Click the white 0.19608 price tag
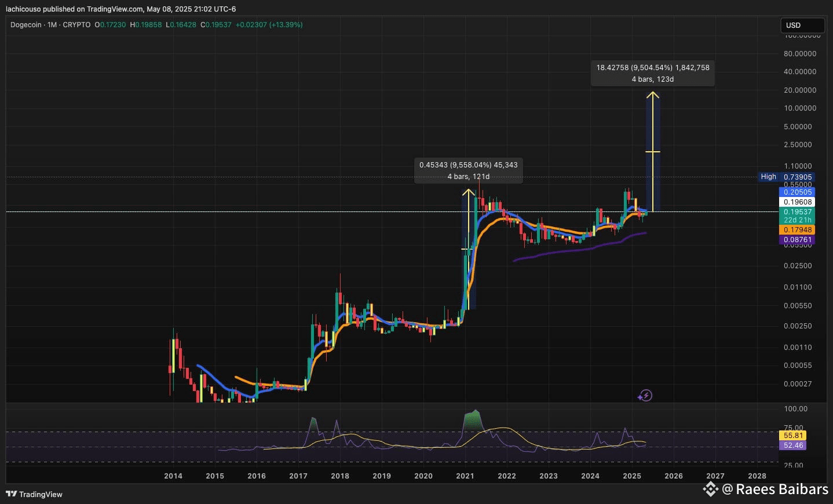This screenshot has width=833, height=504. 798,202
